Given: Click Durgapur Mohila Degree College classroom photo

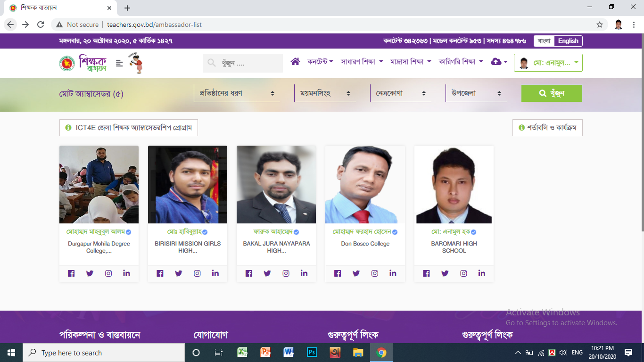Looking at the screenshot, I should (99, 184).
